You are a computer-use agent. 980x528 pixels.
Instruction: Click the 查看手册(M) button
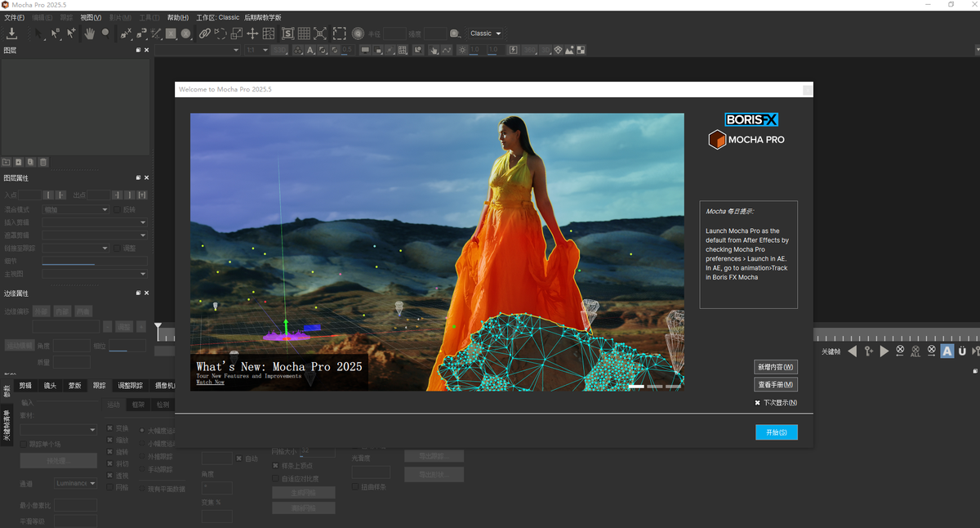[776, 385]
